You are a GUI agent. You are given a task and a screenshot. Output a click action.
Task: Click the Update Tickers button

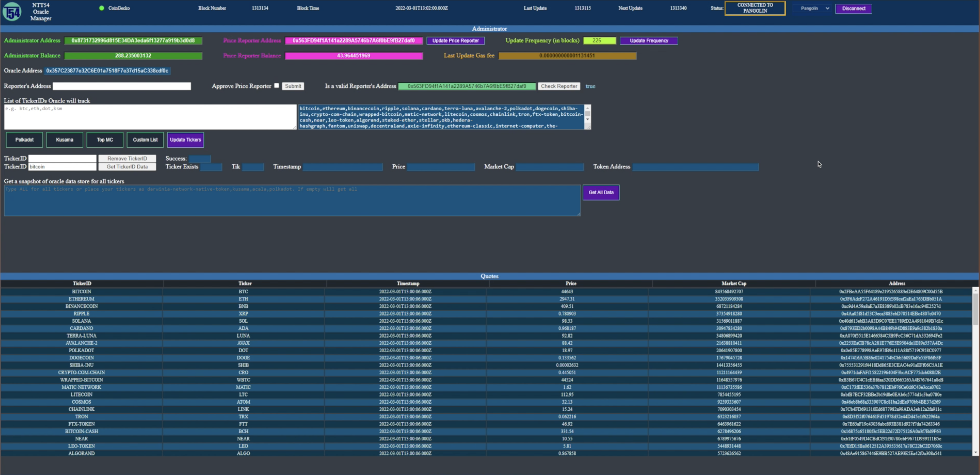pyautogui.click(x=185, y=140)
